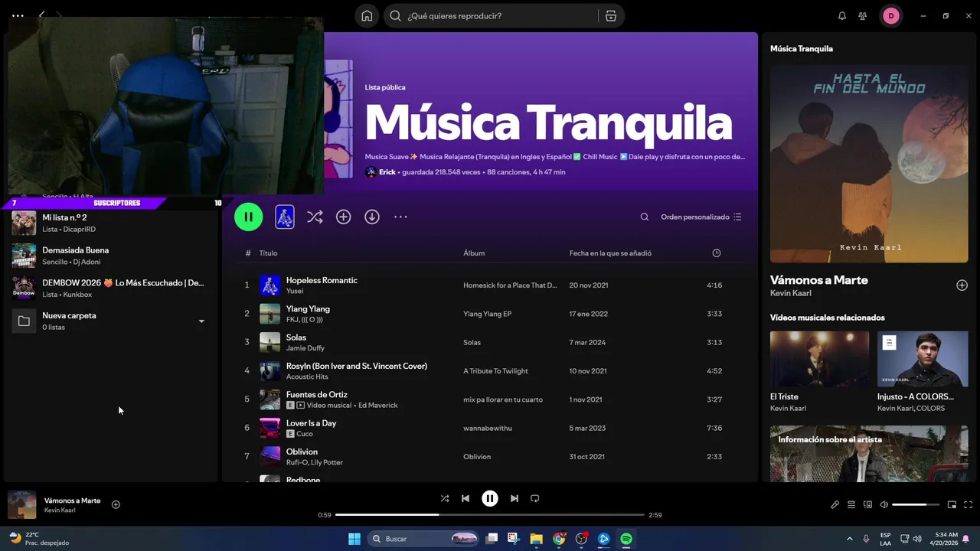Open Demasiada Buena single in library

coord(111,256)
